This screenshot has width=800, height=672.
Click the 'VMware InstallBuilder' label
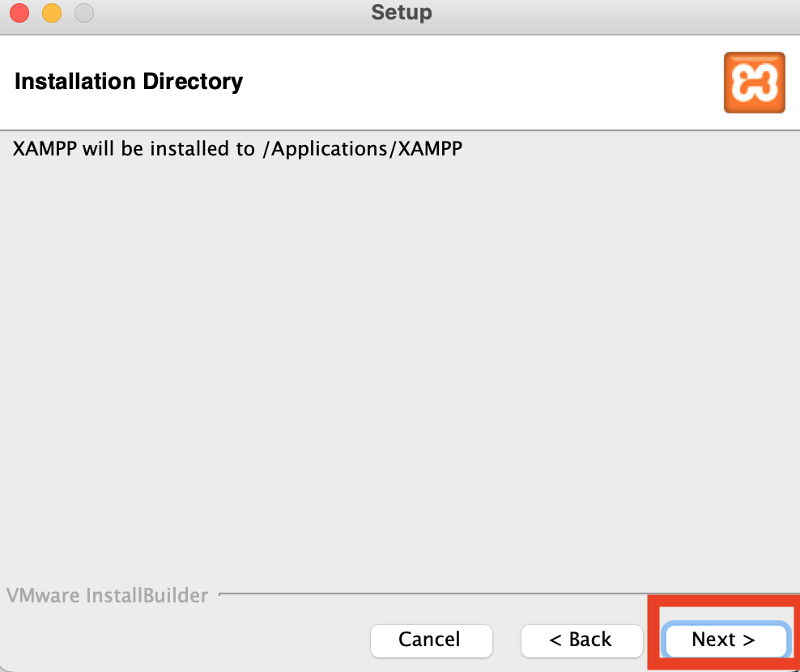tap(107, 595)
